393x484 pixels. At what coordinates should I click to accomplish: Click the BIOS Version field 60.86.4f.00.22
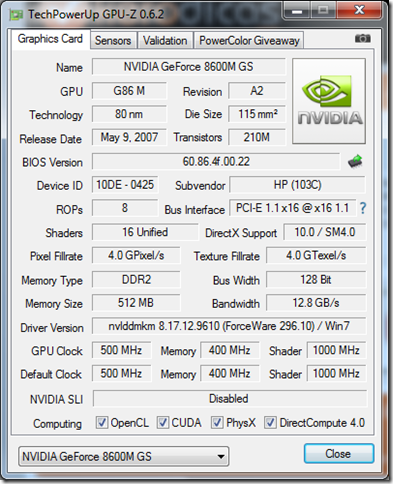[216, 161]
